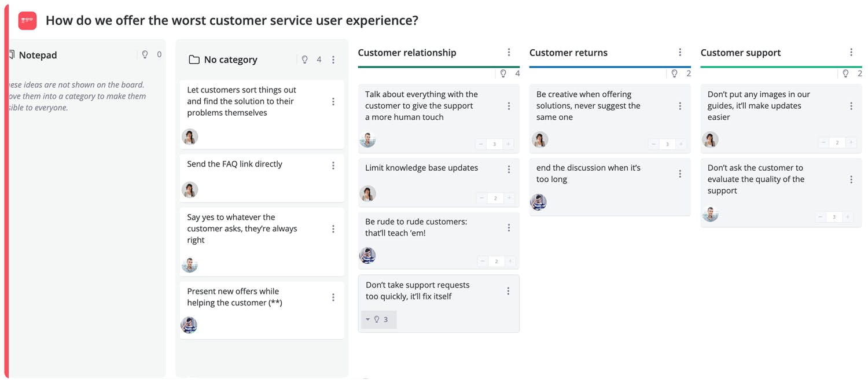868x383 pixels.
Task: Click the Customer returns column title
Action: [x=568, y=53]
